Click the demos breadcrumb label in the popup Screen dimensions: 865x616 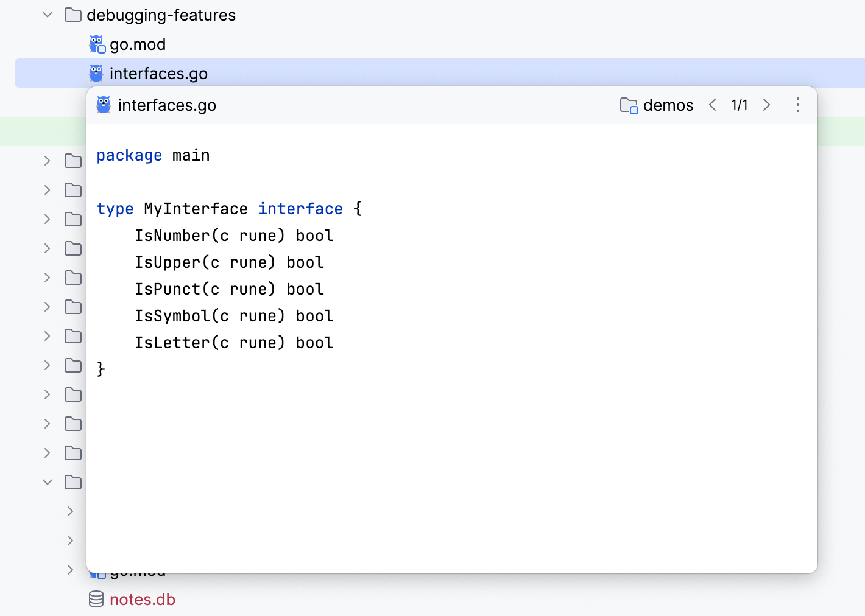point(668,105)
